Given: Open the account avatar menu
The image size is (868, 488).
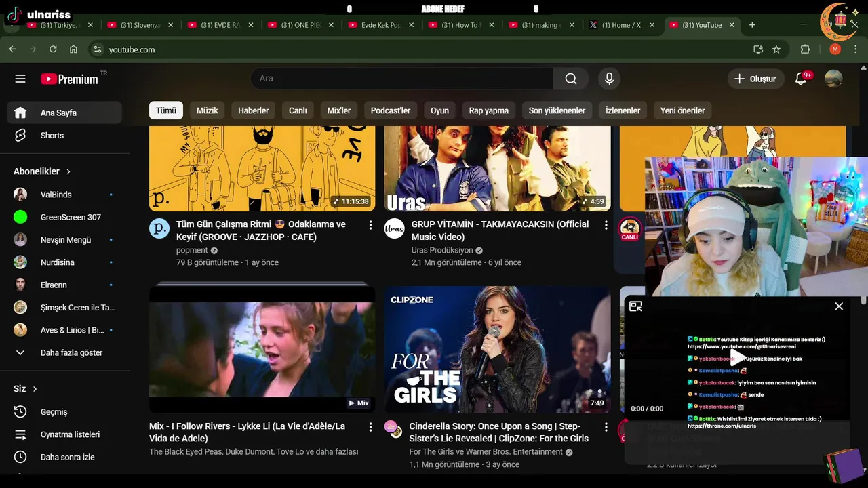Looking at the screenshot, I should tap(833, 79).
